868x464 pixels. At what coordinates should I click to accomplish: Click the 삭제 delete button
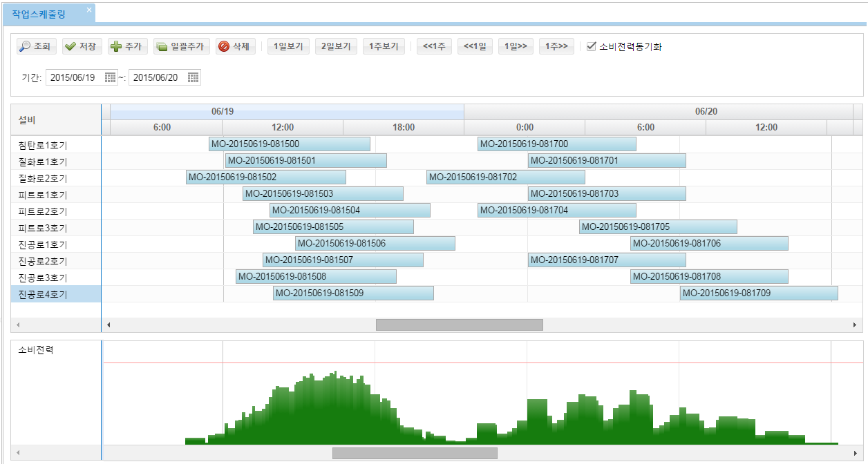(235, 46)
